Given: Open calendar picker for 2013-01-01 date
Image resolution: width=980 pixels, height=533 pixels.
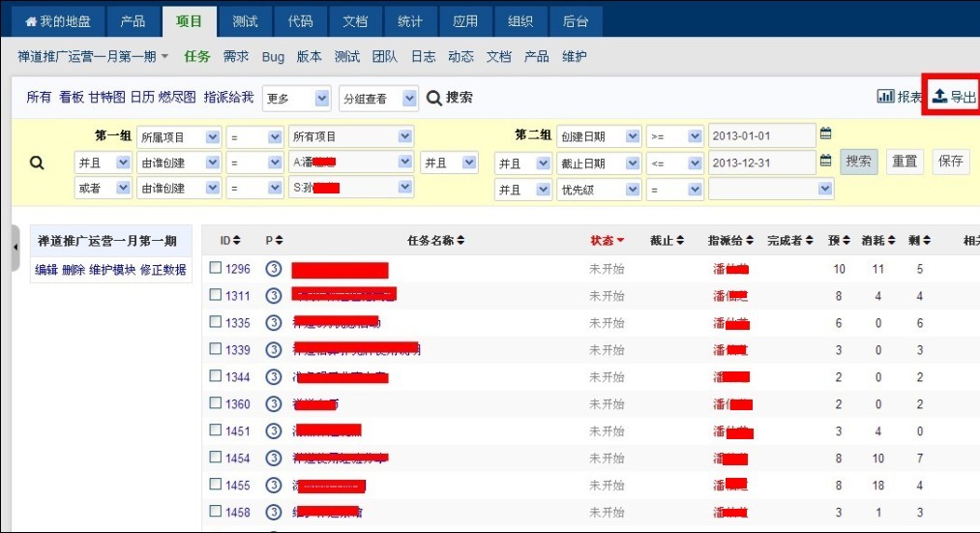Looking at the screenshot, I should point(825,133).
